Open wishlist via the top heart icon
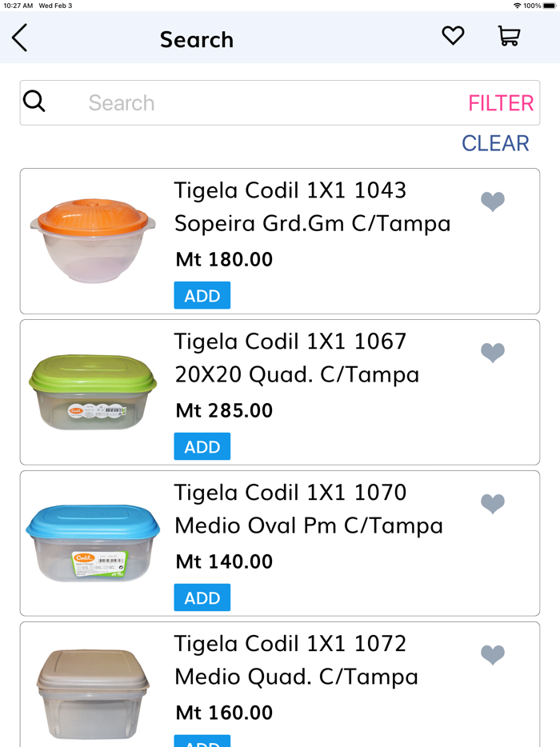This screenshot has height=747, width=560. click(x=453, y=36)
